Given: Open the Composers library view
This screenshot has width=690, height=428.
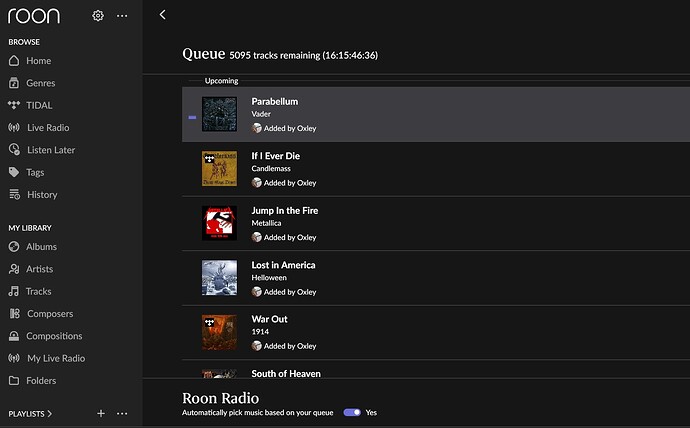Looking at the screenshot, I should 49,314.
